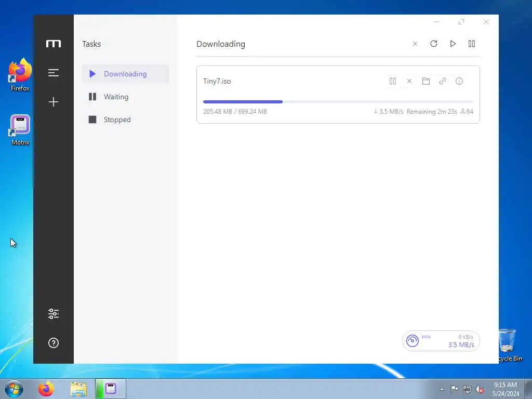Open the Motrix desktop shortcut
This screenshot has height=399, width=532.
click(20, 130)
